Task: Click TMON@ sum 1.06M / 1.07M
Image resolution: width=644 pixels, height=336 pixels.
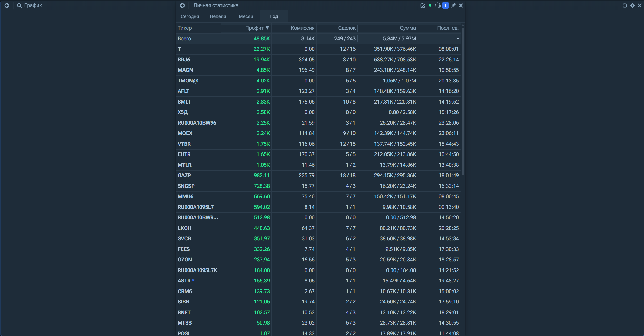Action: click(x=399, y=81)
